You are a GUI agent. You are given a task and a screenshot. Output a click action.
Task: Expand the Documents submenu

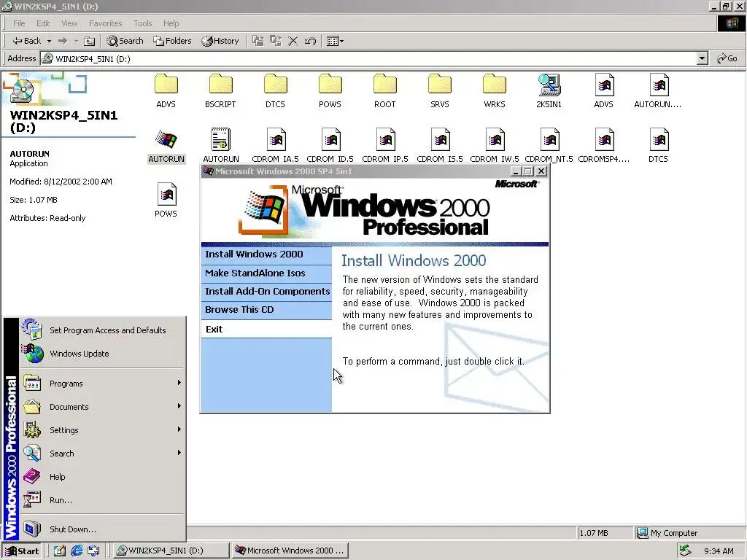pyautogui.click(x=102, y=407)
